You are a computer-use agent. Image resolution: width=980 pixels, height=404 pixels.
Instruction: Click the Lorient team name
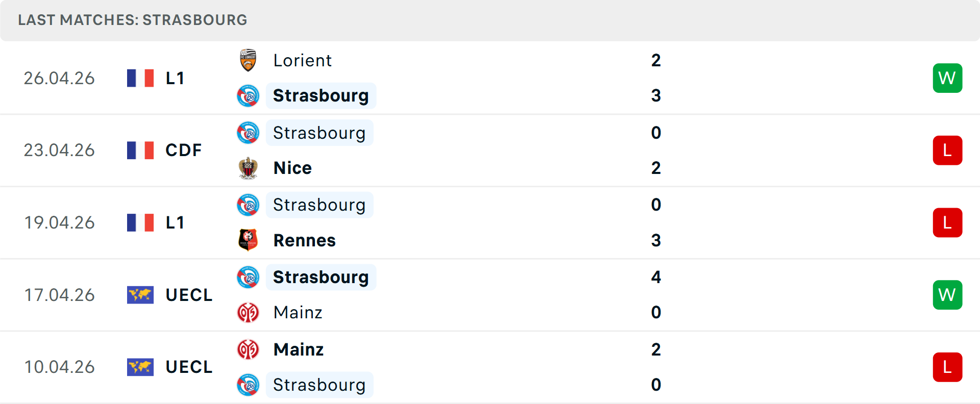pos(302,60)
